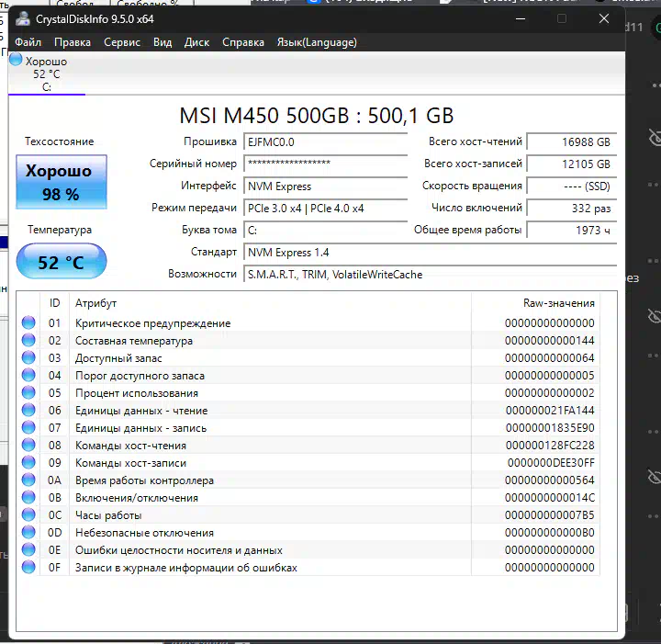
Task: Click the Общее время работы value 1973 ч
Action: point(572,231)
